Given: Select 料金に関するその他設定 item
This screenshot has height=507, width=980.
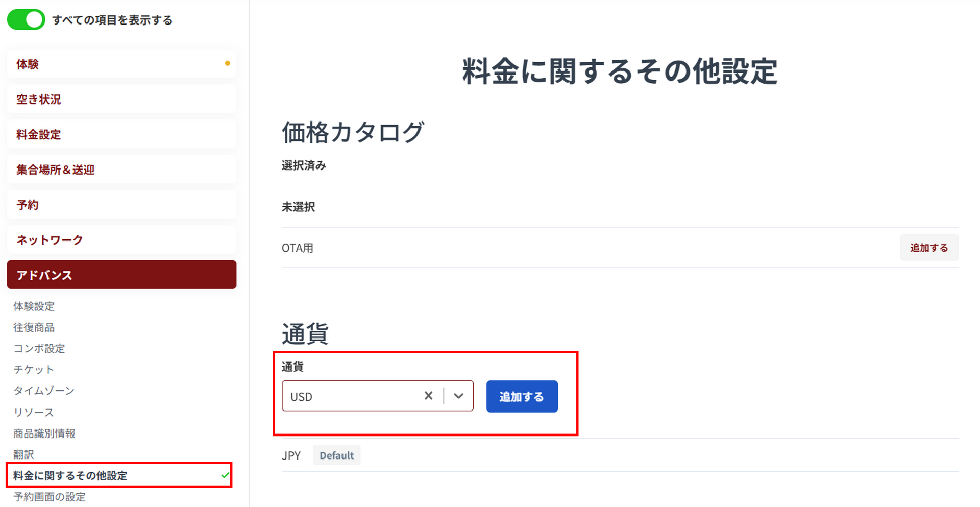Looking at the screenshot, I should coord(70,475).
